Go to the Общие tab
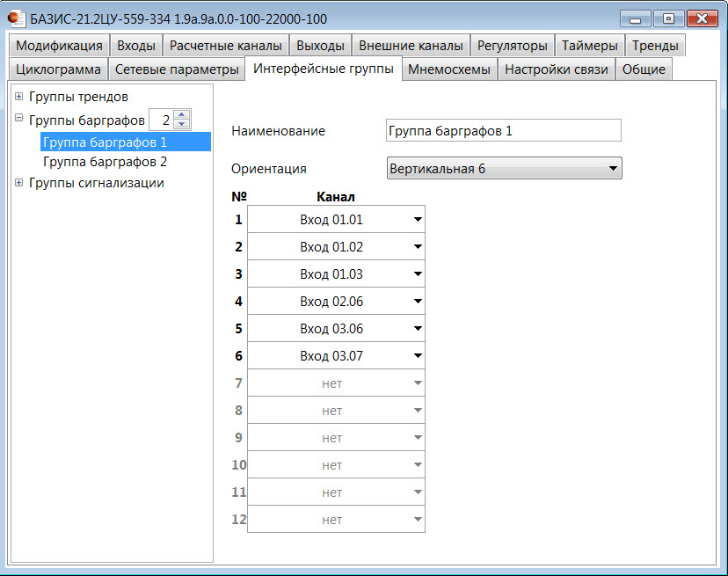This screenshot has height=576, width=728. (644, 69)
